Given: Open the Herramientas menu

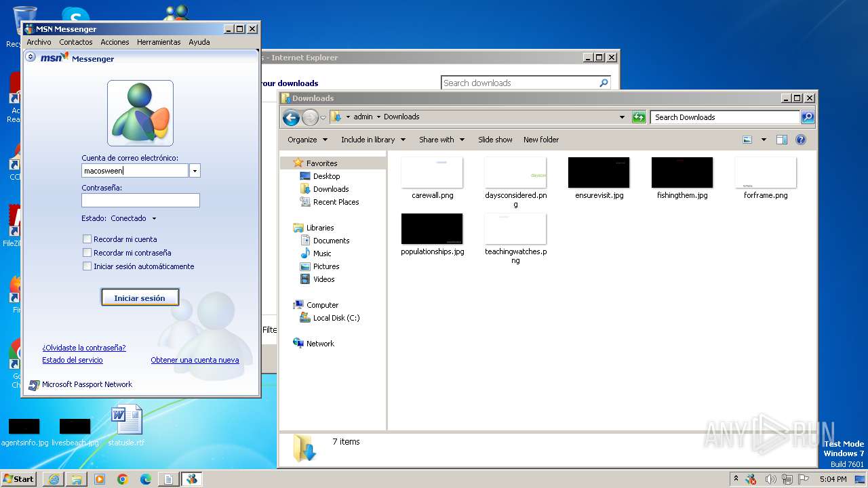Looking at the screenshot, I should [159, 42].
